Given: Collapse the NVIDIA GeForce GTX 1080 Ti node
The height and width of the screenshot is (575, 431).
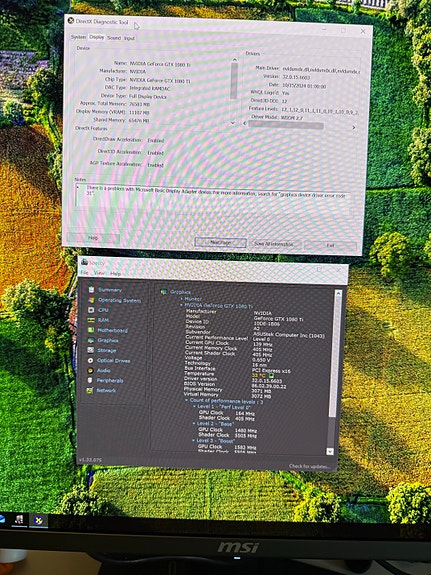Looking at the screenshot, I should click(x=181, y=305).
